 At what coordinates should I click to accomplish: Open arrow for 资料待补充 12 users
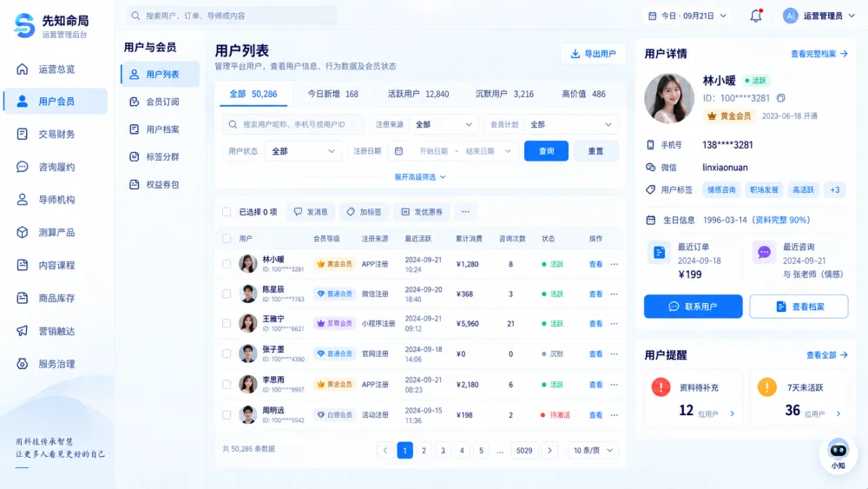733,413
